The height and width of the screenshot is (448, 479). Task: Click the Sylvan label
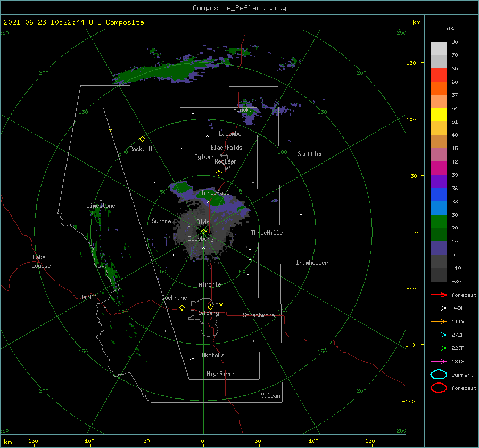204,157
